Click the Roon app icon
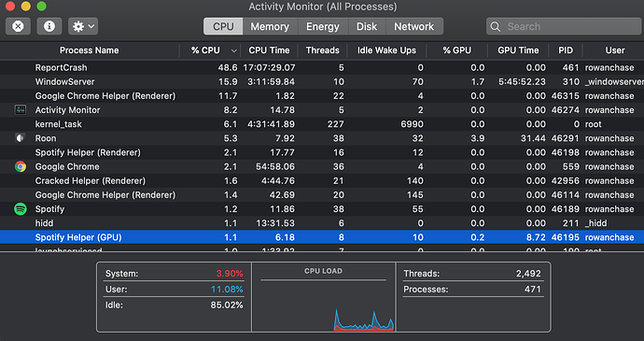This screenshot has height=341, width=644. [x=21, y=138]
